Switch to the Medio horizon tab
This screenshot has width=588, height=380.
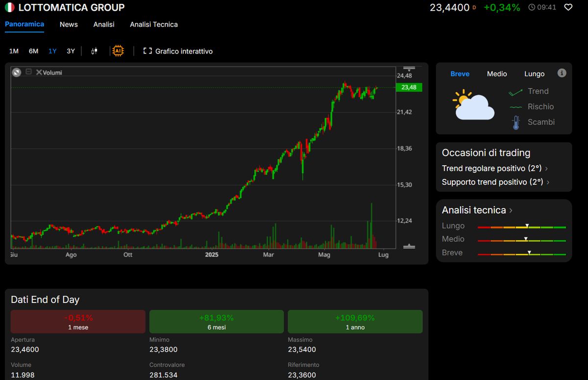[497, 74]
